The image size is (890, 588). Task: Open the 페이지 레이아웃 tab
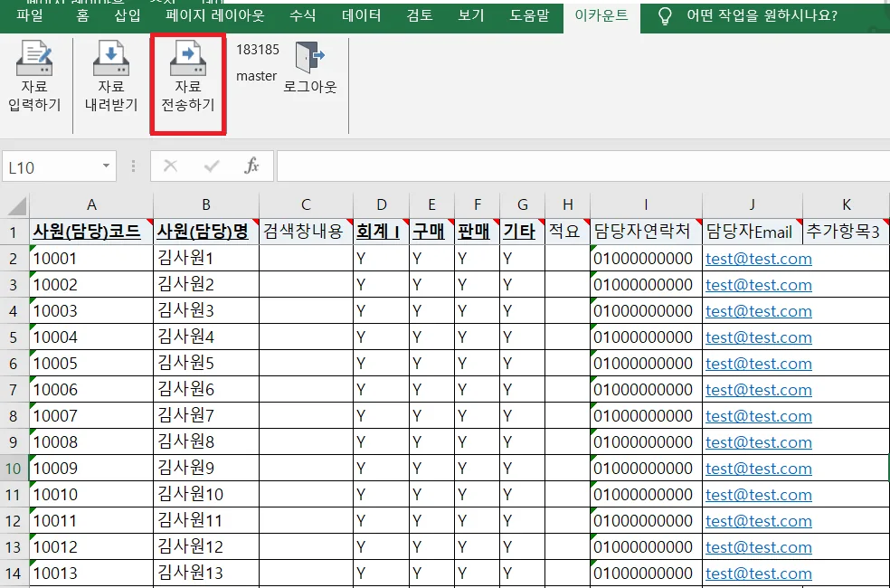(x=214, y=15)
